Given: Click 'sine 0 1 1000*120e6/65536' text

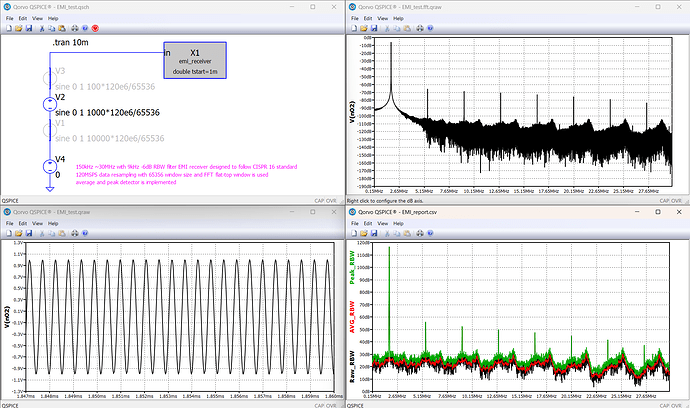Looking at the screenshot, I should coord(107,113).
